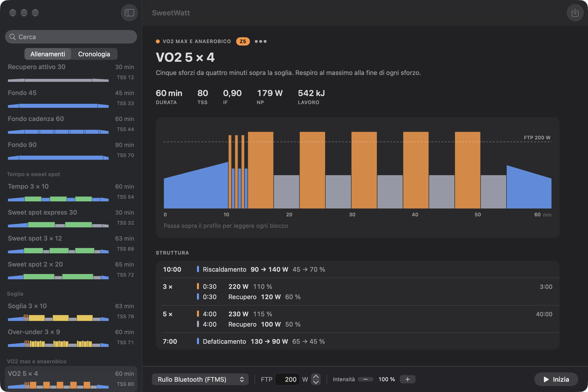Click the FTP stepper arrows

(316, 379)
